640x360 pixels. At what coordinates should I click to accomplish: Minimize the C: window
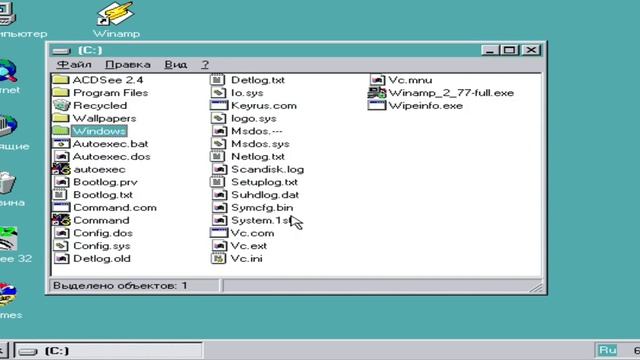490,50
